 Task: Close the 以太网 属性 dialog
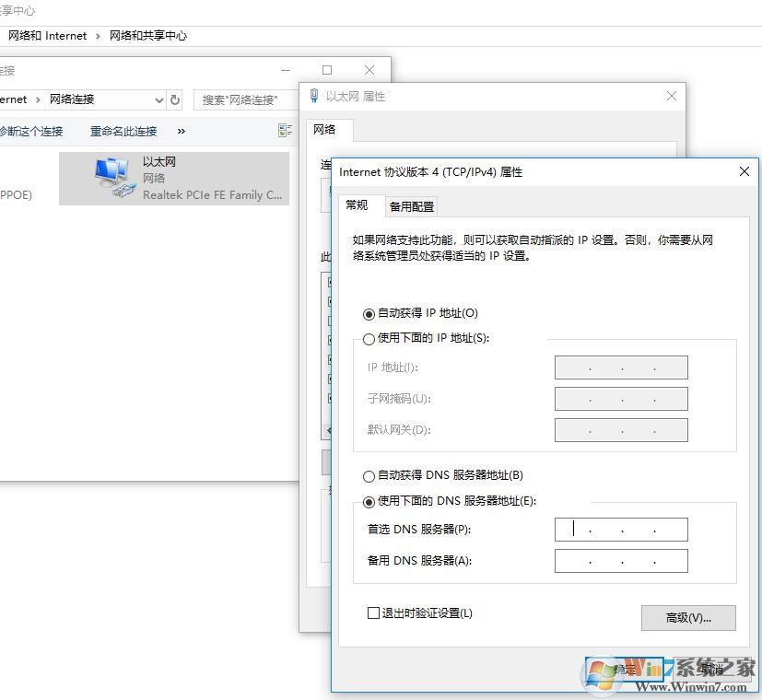671,96
